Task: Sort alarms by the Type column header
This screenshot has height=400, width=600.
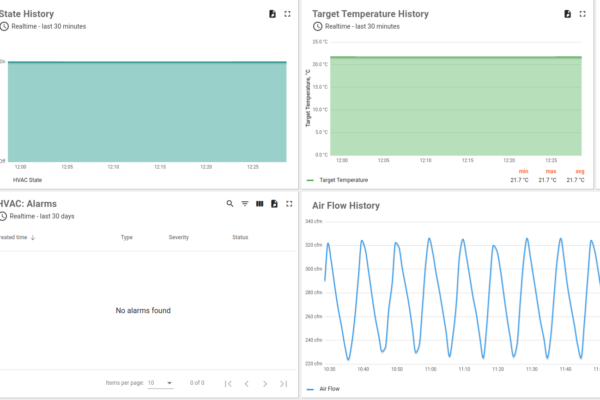Action: click(x=126, y=237)
